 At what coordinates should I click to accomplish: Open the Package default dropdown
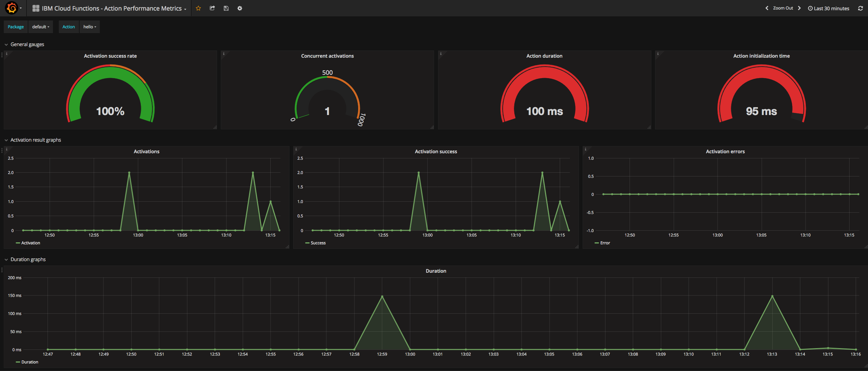[x=41, y=27]
